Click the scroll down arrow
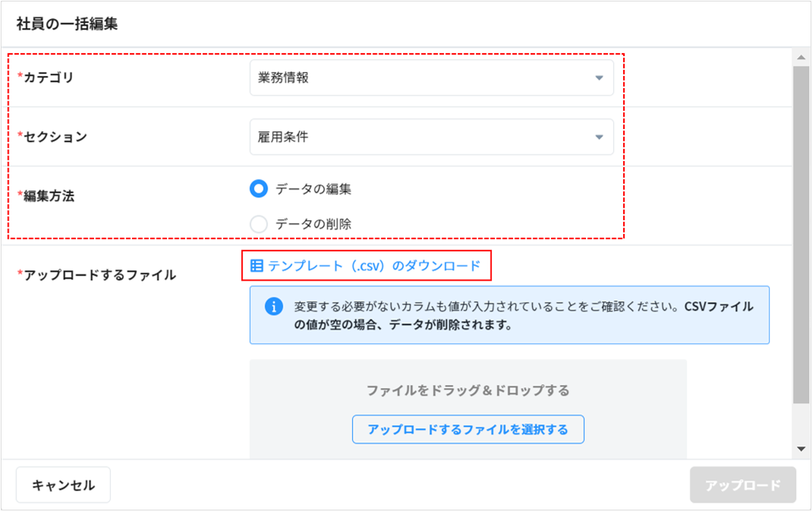 (802, 449)
